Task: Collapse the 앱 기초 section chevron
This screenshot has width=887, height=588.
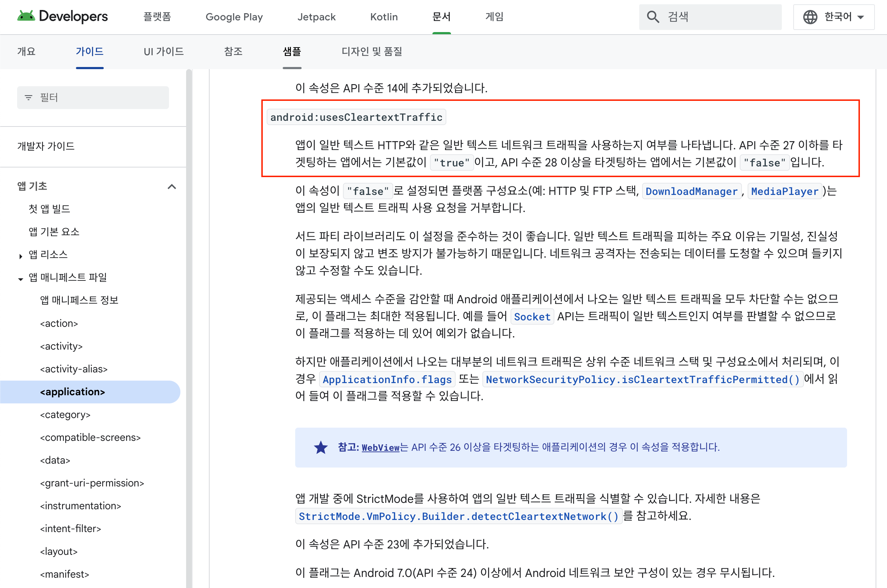Action: (x=172, y=186)
